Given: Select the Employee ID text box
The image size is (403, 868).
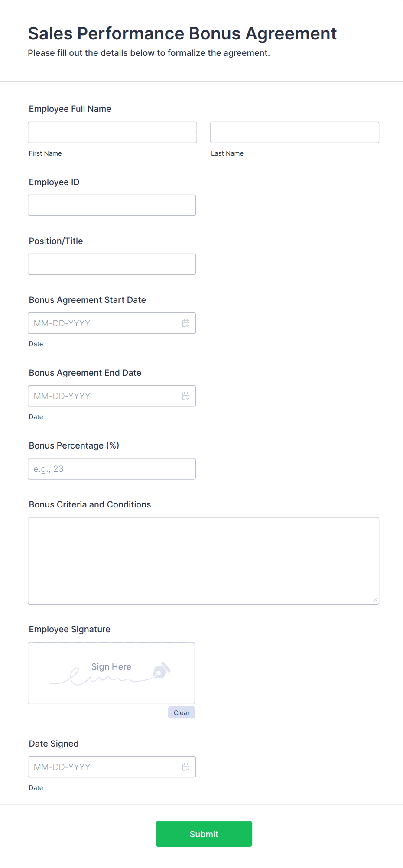Looking at the screenshot, I should click(111, 205).
